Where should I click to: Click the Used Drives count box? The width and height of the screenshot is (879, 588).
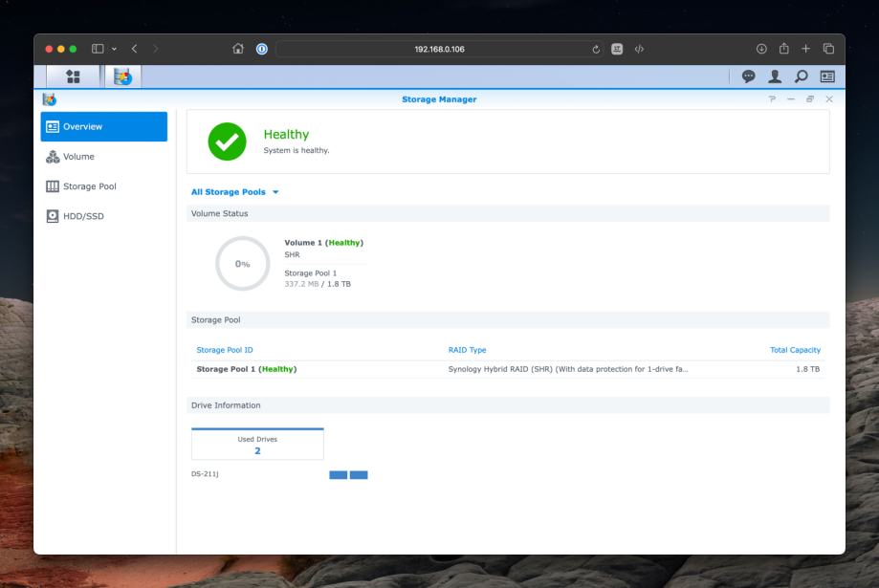point(257,445)
